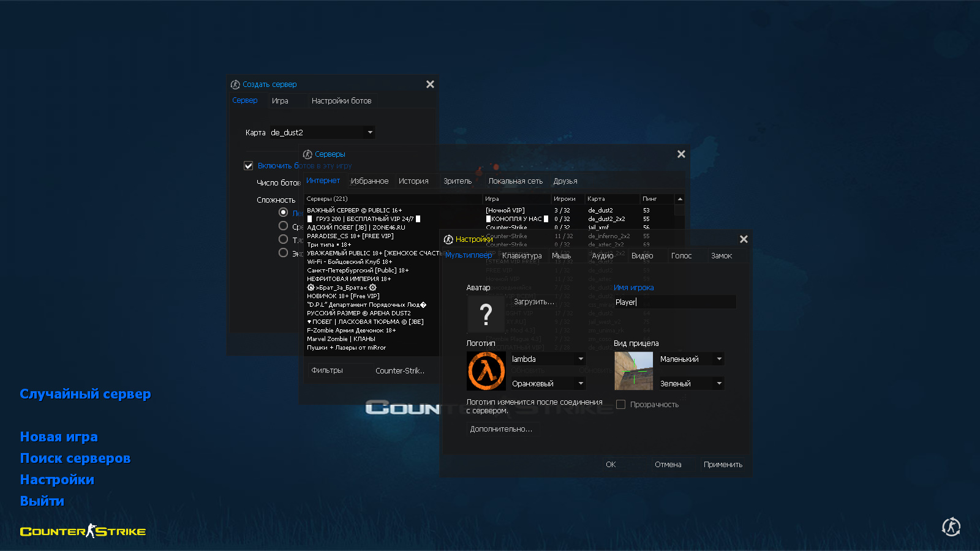
Task: Click the Counter-Strike soldier icon in bottom-right corner
Action: 951,527
